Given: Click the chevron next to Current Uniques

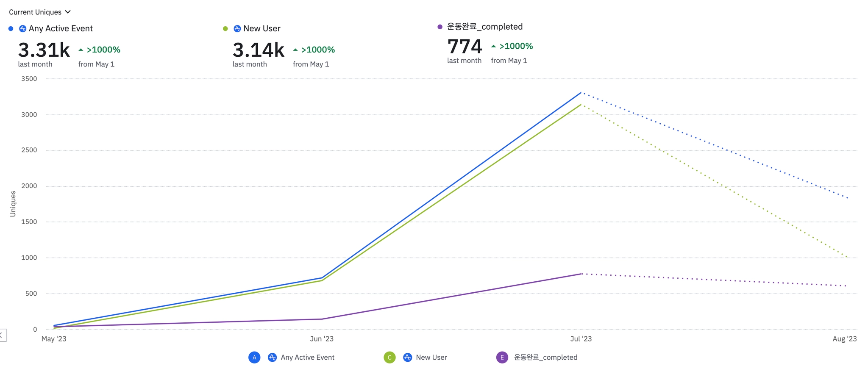Looking at the screenshot, I should (68, 12).
